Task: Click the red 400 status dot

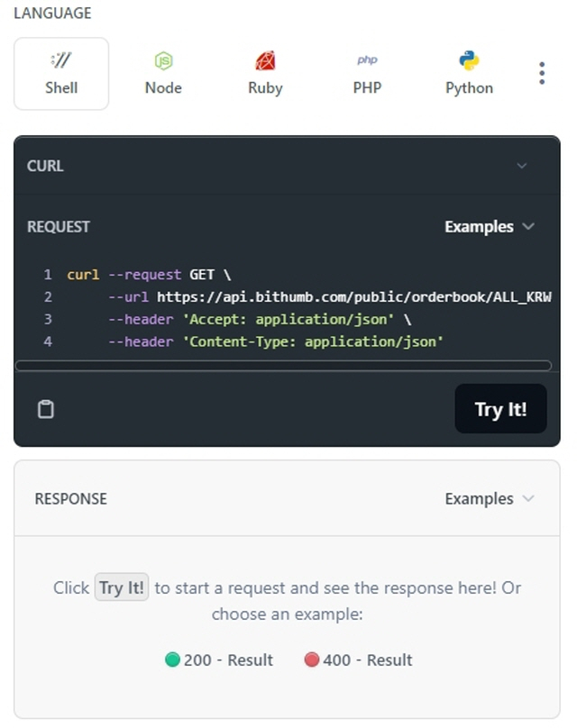Action: point(312,660)
